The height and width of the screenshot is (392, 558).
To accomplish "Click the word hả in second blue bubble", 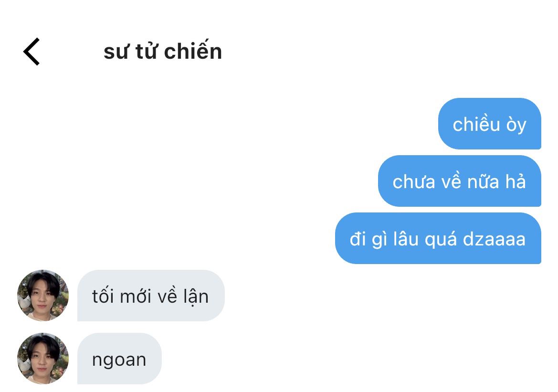I will (x=516, y=181).
